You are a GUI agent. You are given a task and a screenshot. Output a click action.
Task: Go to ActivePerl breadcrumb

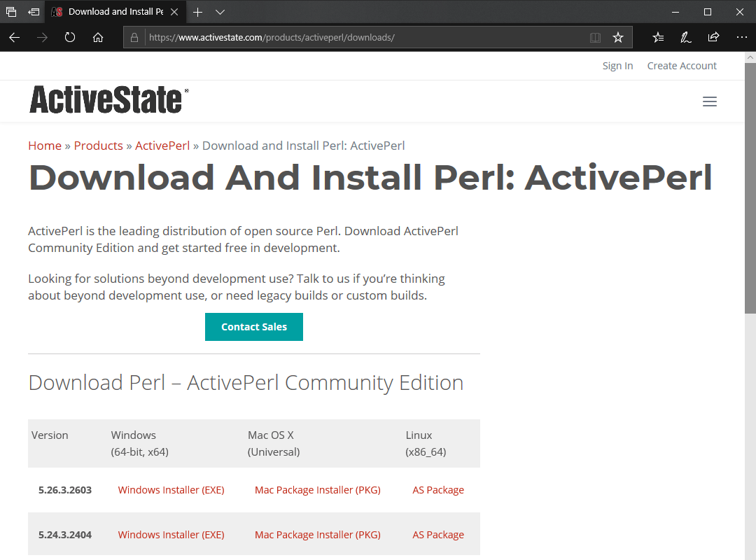point(162,146)
